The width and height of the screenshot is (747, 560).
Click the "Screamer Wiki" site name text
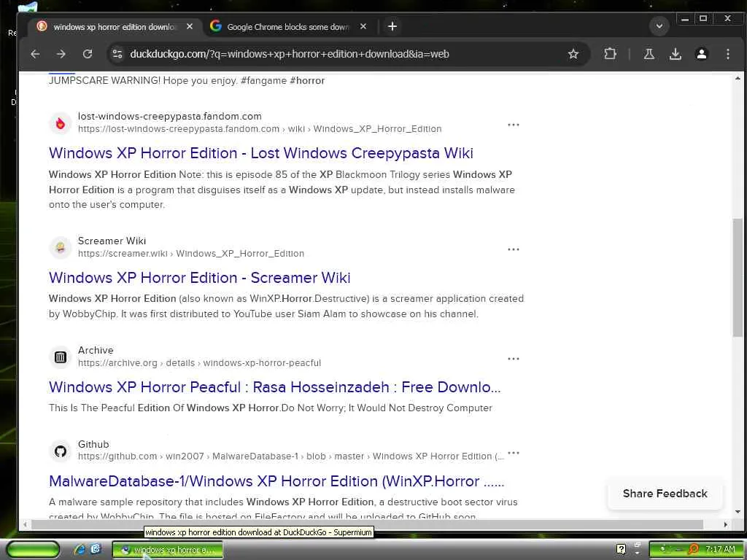(112, 241)
